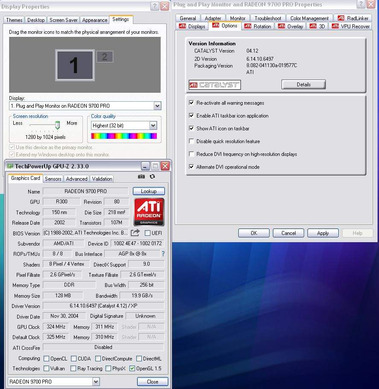This screenshot has width=379, height=389.
Task: Check Reduce DVI frequency on high-resolution displays
Action: 191,154
